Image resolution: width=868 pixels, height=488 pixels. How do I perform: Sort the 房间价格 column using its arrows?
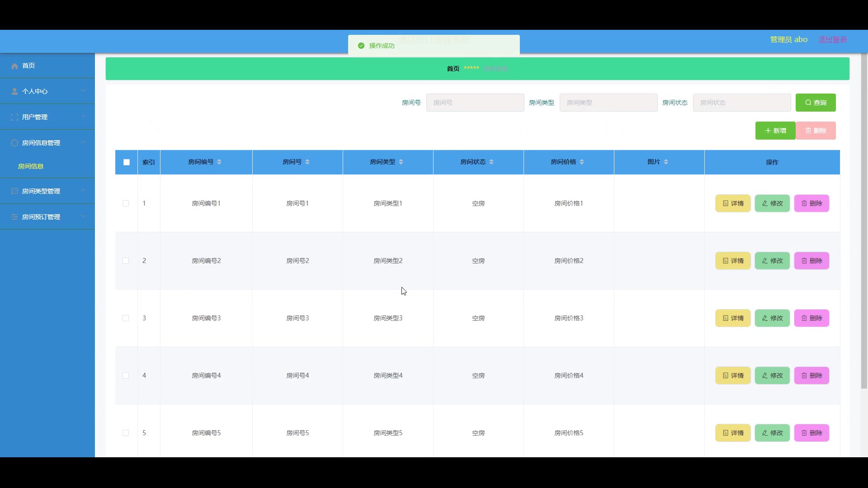[x=582, y=162]
